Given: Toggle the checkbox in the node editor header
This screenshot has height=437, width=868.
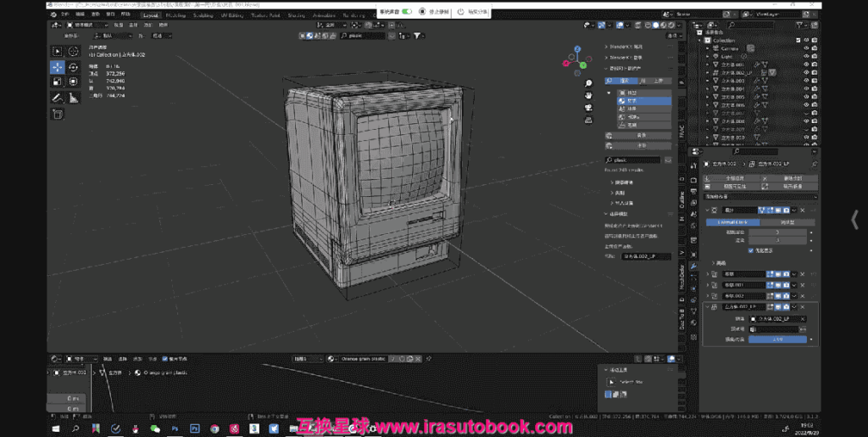Looking at the screenshot, I should point(165,359).
